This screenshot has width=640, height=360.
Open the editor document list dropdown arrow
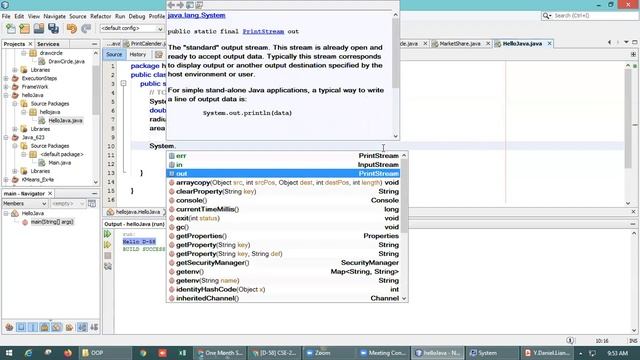pos(627,42)
